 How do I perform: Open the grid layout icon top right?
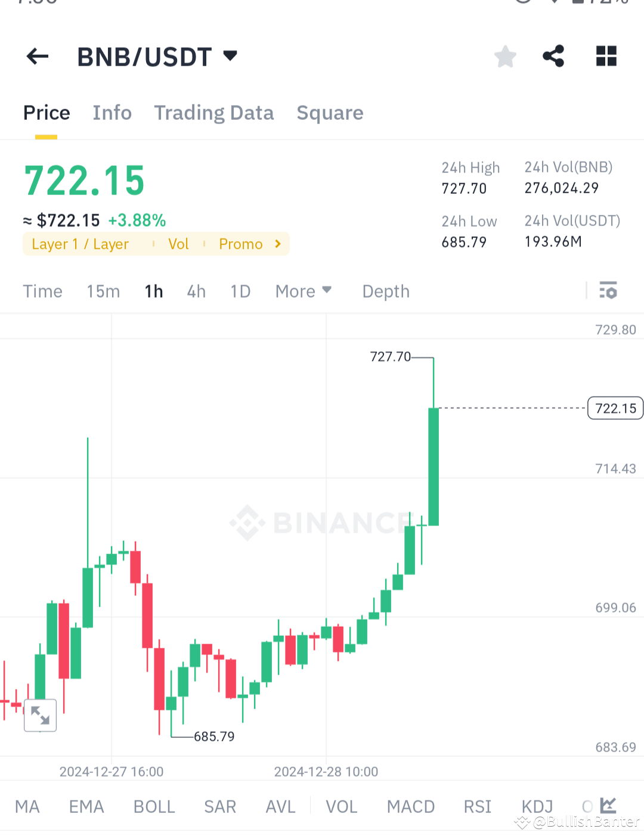coord(606,56)
